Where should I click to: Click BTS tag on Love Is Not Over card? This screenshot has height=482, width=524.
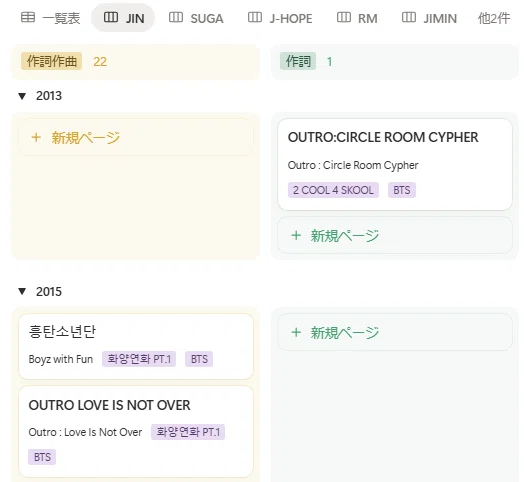click(42, 457)
